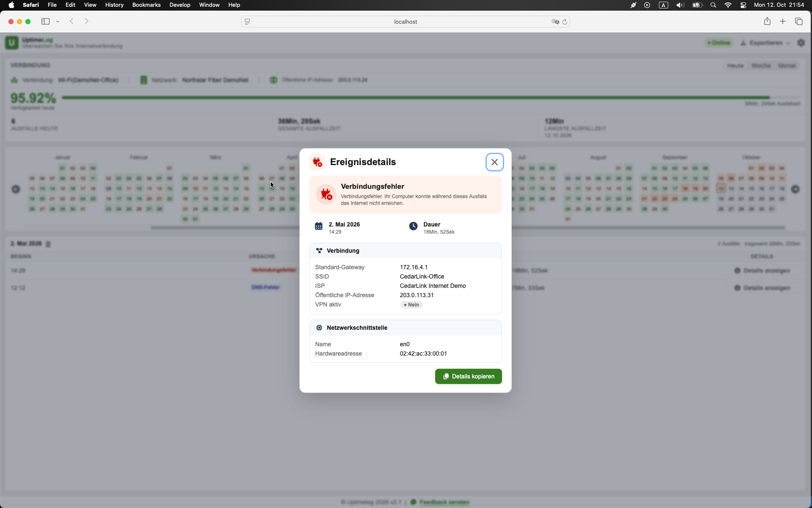Click the gateway value 172.16.4.1
This screenshot has width=812, height=508.
414,267
